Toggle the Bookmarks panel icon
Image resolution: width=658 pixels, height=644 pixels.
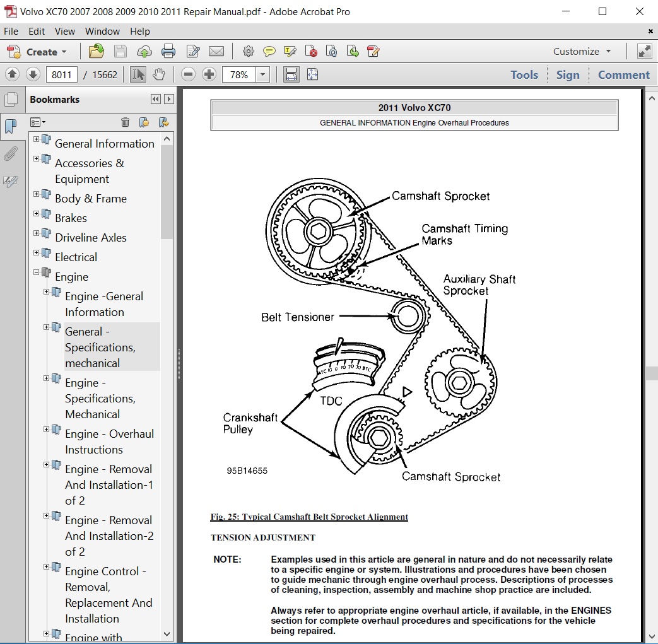coord(11,126)
